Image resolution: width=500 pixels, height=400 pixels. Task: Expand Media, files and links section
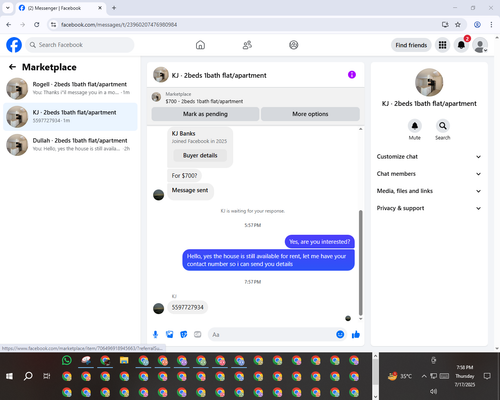point(429,191)
